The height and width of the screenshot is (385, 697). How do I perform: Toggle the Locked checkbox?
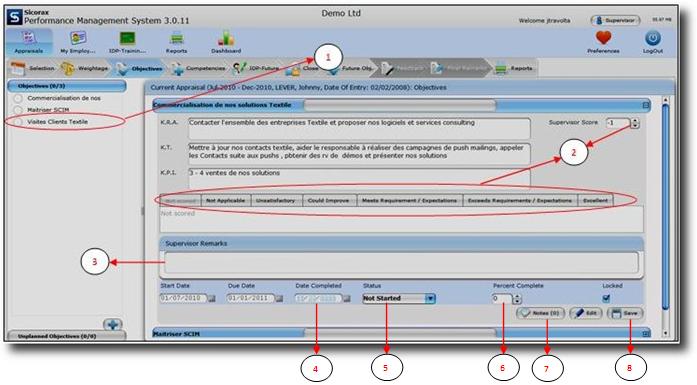[x=606, y=298]
